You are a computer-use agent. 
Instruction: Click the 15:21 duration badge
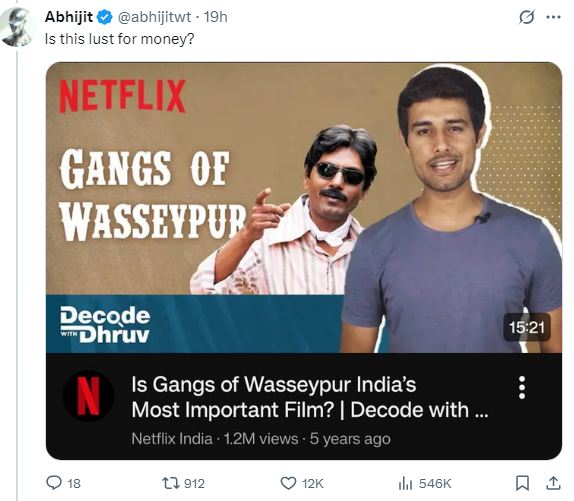pos(527,327)
